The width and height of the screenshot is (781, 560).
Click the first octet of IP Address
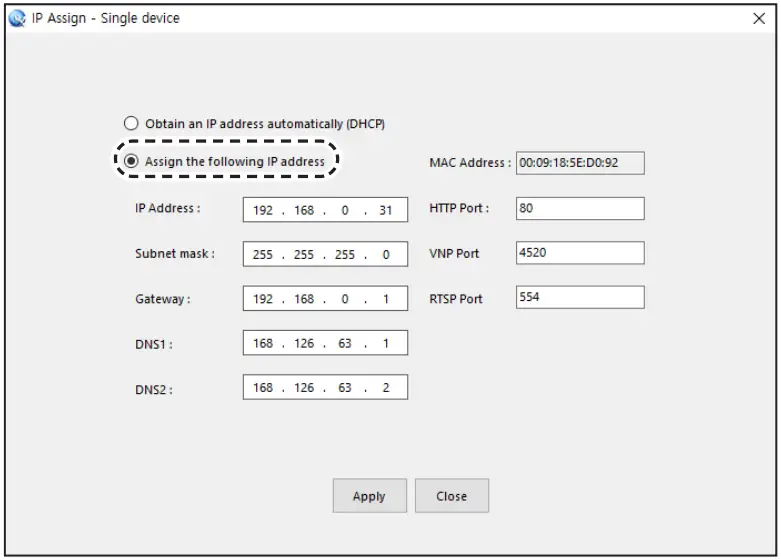[x=263, y=211]
